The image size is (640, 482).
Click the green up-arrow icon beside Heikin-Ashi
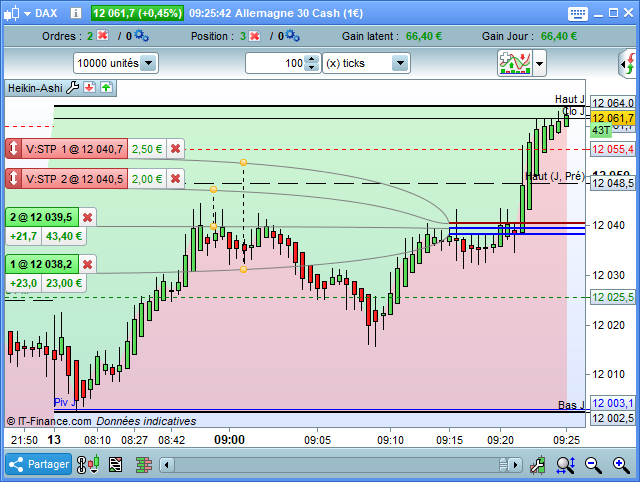107,87
